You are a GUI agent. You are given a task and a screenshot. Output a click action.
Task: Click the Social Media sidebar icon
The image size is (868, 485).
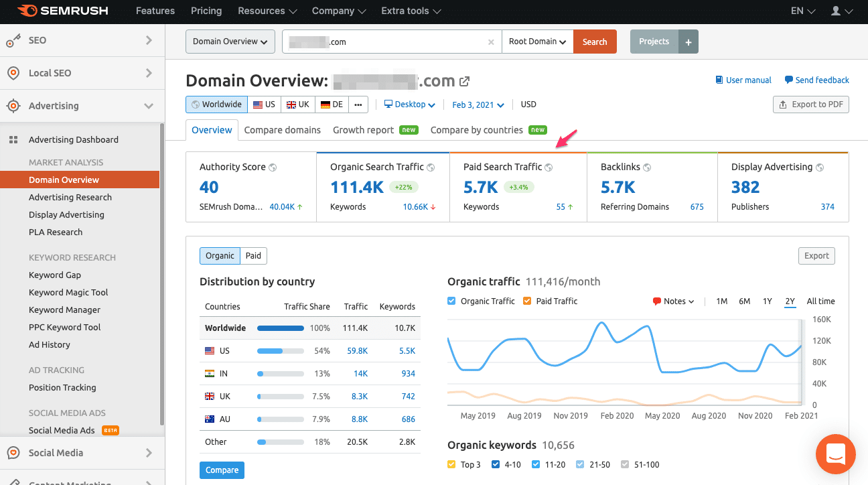point(13,453)
